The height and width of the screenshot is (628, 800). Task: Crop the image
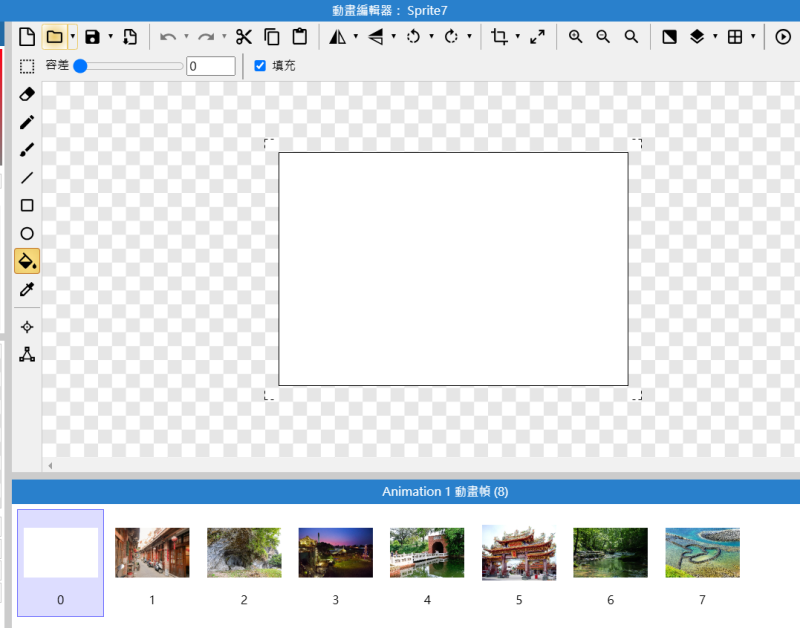(x=499, y=37)
